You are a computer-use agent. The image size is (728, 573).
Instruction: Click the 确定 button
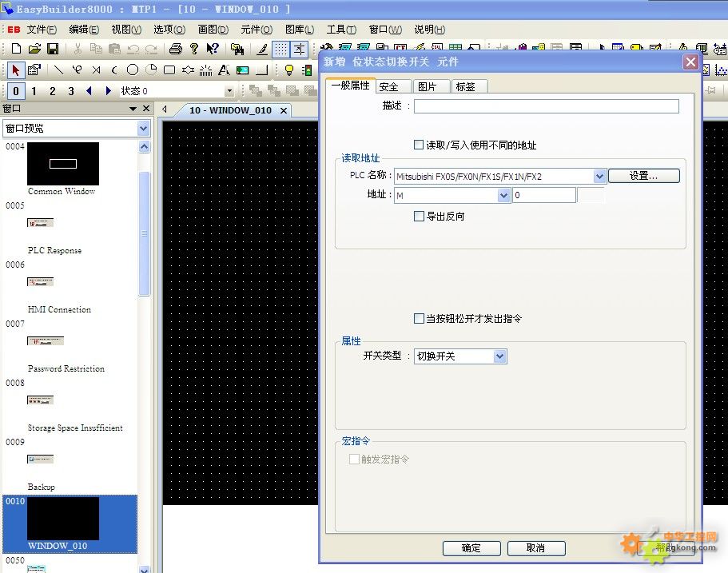coord(471,548)
